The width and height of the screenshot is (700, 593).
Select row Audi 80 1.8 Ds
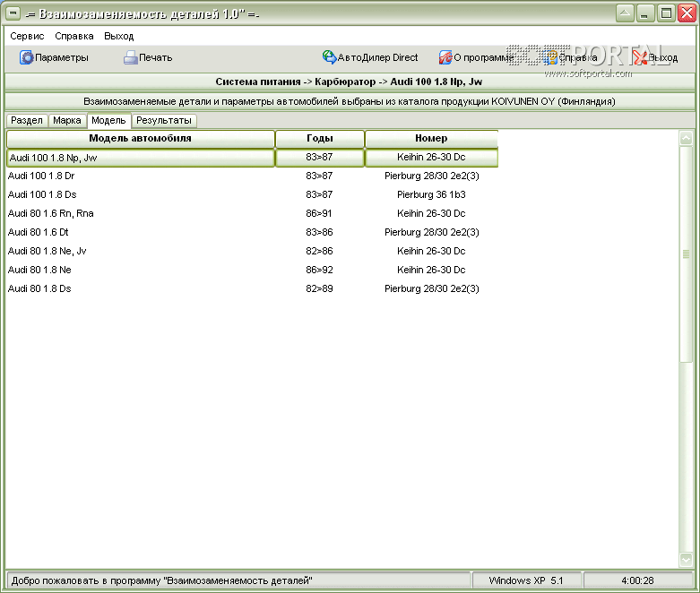[x=252, y=288]
